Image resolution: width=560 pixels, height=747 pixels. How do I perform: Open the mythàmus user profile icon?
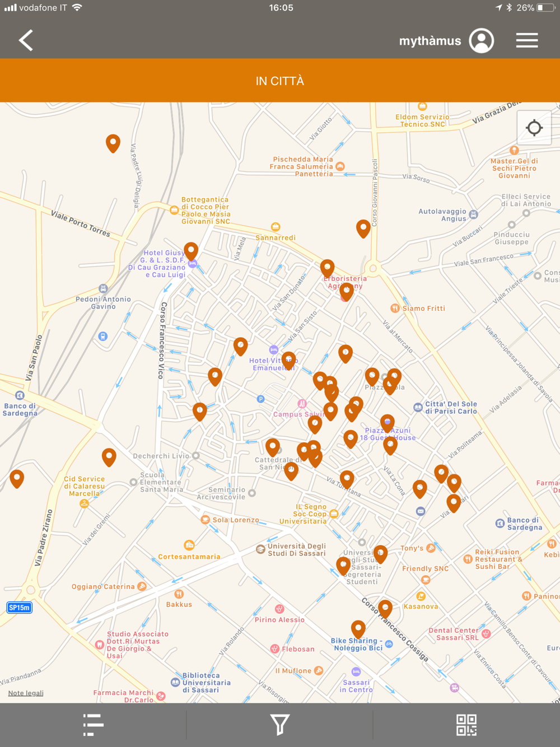click(x=481, y=40)
